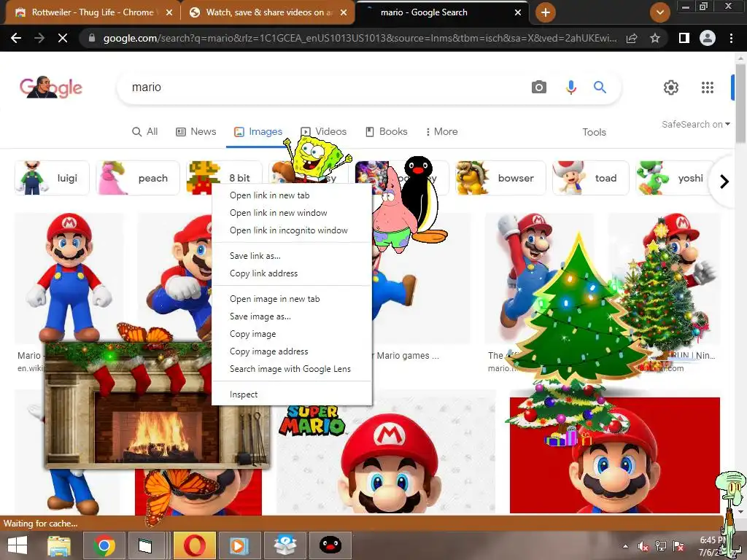Viewport: 747px width, 560px height.
Task: Open Google apps grid
Action: (x=708, y=87)
